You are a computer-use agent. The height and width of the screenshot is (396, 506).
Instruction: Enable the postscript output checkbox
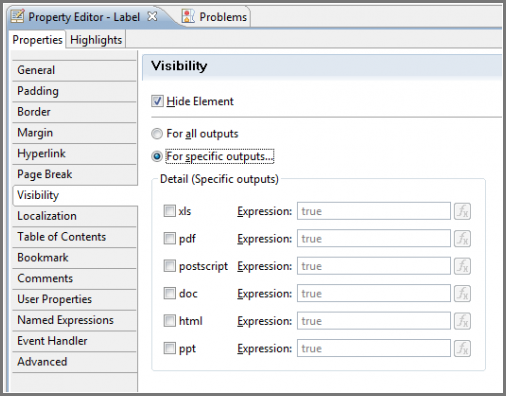pos(169,266)
